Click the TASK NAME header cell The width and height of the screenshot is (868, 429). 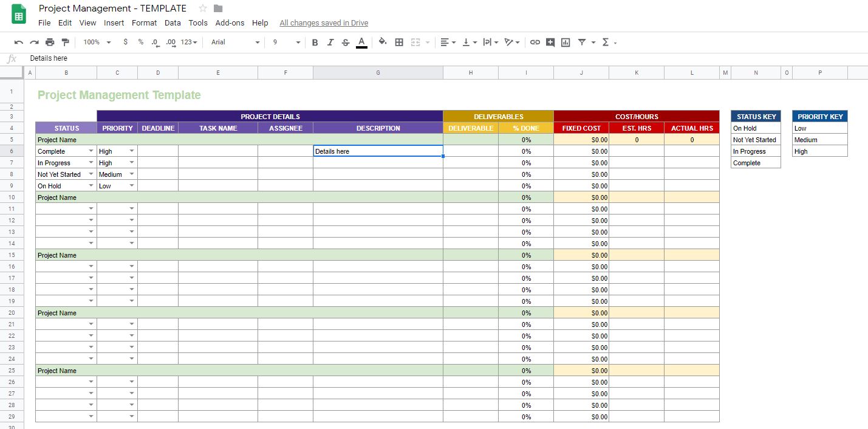click(218, 128)
